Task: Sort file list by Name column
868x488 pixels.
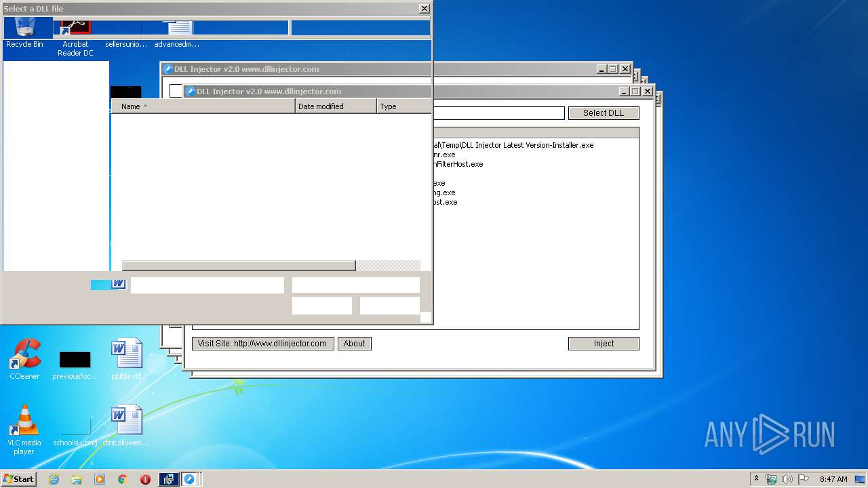Action: point(203,106)
